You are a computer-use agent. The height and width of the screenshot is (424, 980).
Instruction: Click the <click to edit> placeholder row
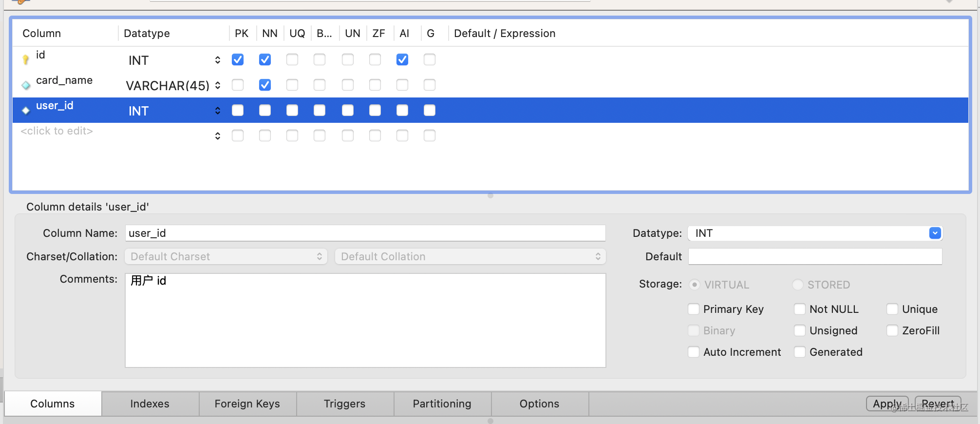[x=57, y=131]
